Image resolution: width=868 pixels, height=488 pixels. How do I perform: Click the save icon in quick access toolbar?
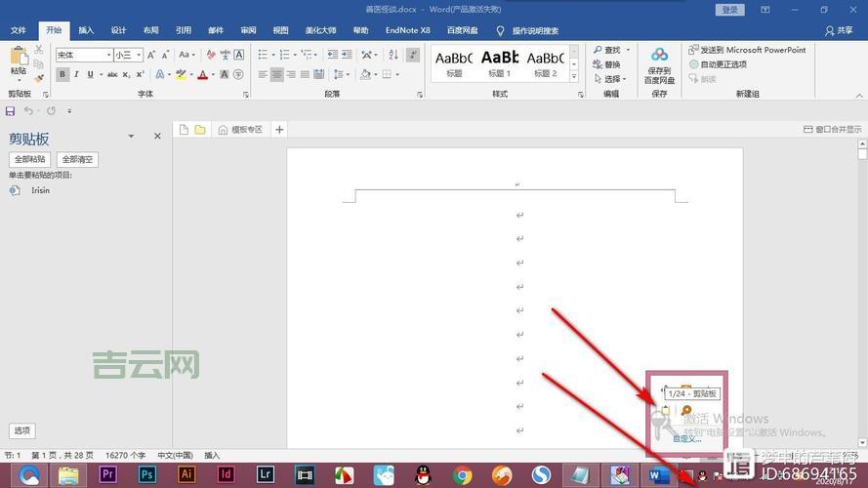[x=11, y=111]
